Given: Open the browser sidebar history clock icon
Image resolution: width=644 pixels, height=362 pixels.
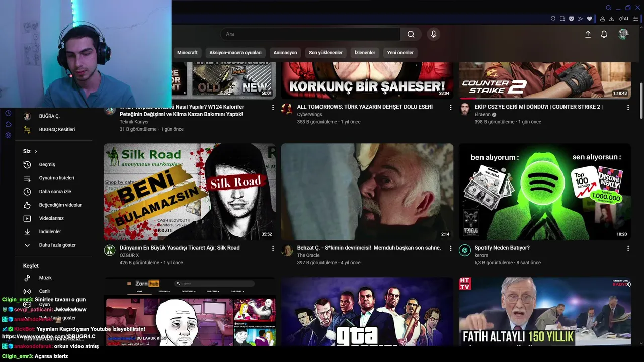Looking at the screenshot, I should [8, 113].
